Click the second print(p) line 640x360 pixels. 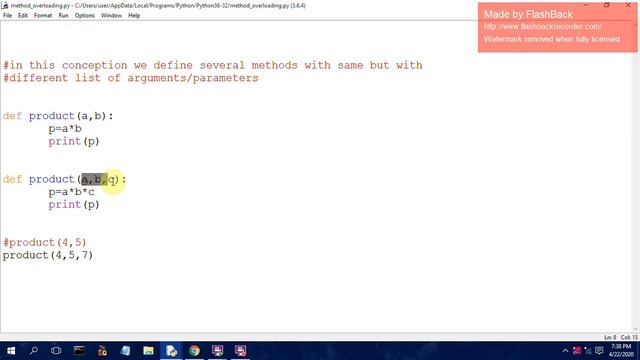coord(74,204)
